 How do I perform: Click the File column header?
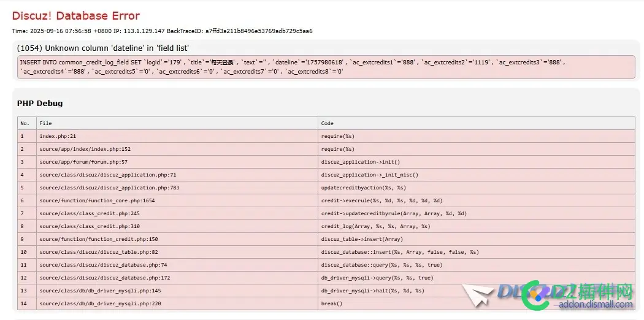click(x=177, y=123)
